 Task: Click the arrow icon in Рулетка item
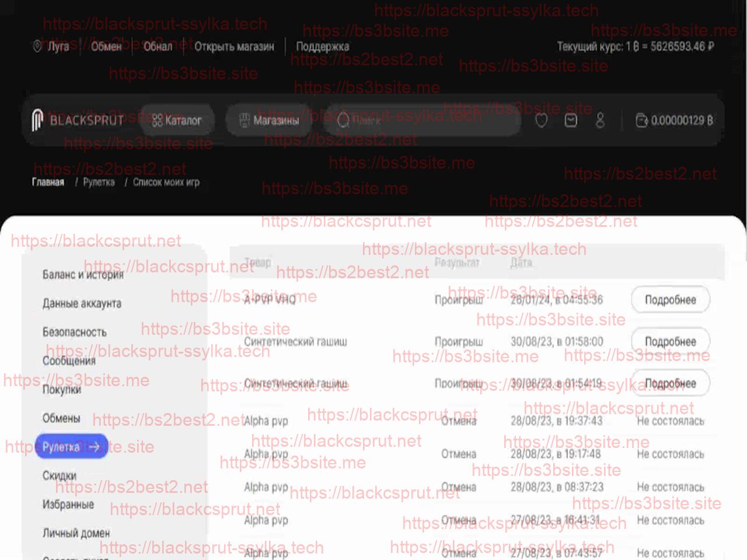click(94, 447)
